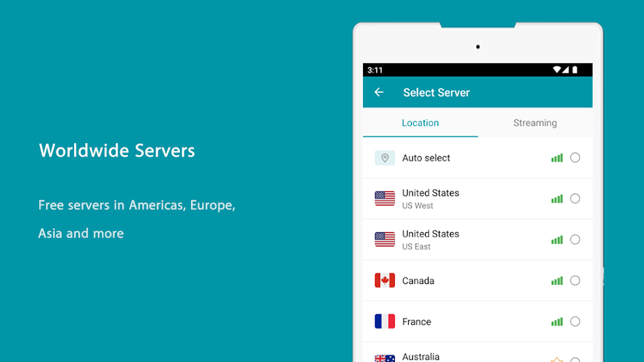The height and width of the screenshot is (362, 644).
Task: Switch to the Streaming tab
Action: [534, 122]
